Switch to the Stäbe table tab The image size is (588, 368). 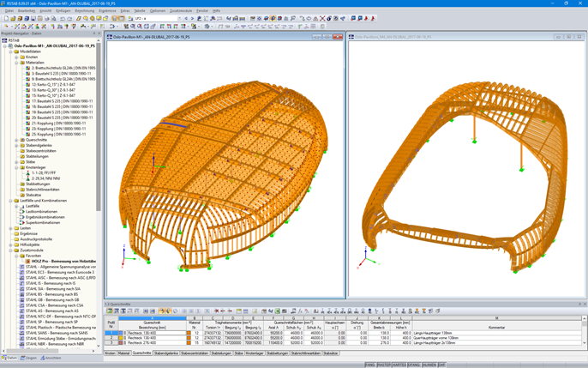pos(239,353)
